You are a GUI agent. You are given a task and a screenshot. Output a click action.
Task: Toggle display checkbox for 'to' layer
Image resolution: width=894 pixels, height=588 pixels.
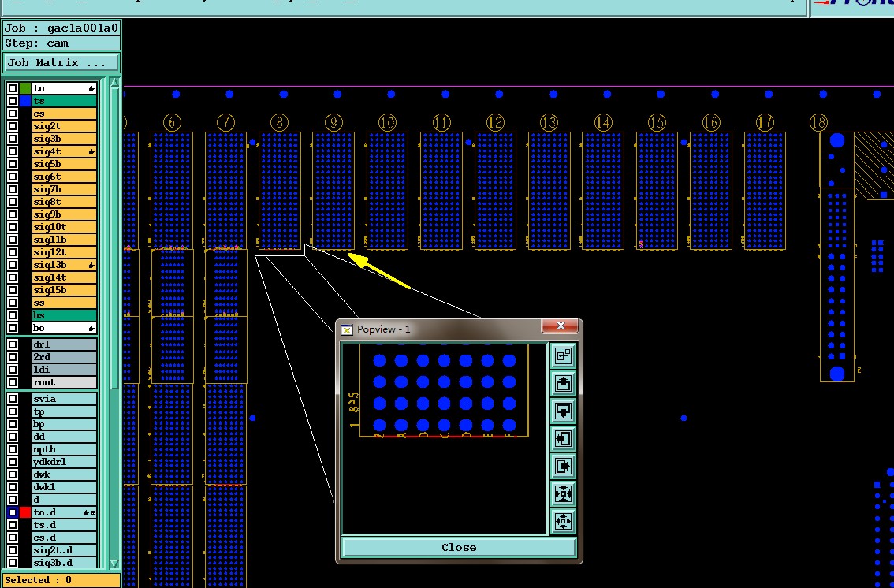(x=13, y=88)
